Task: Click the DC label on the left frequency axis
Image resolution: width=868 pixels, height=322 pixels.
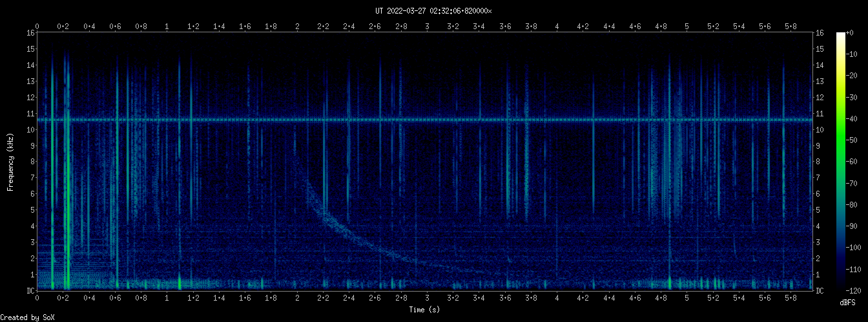Action: 30,291
